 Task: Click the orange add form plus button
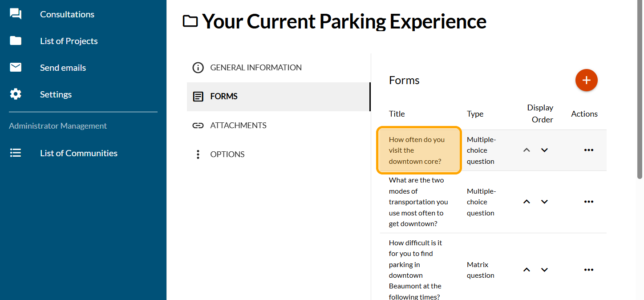pyautogui.click(x=586, y=80)
